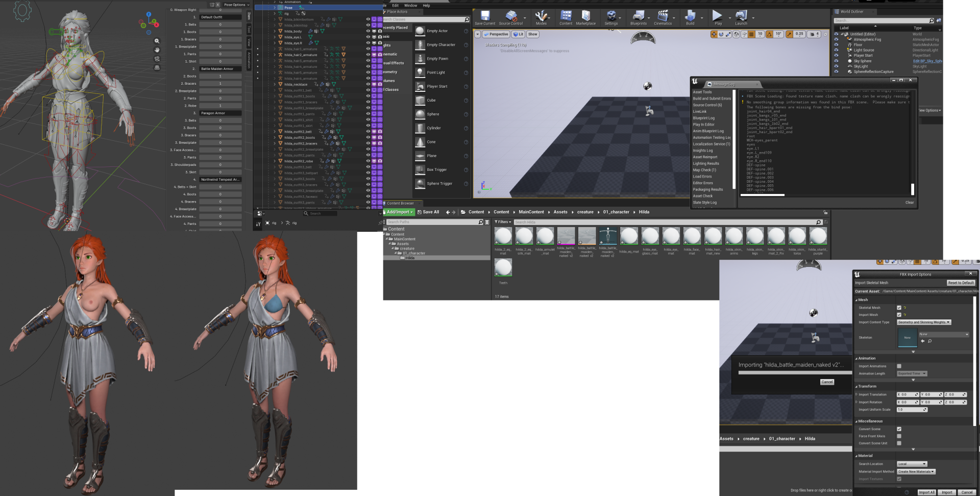
Task: Enable the Force Front XAxis checkbox
Action: 899,436
